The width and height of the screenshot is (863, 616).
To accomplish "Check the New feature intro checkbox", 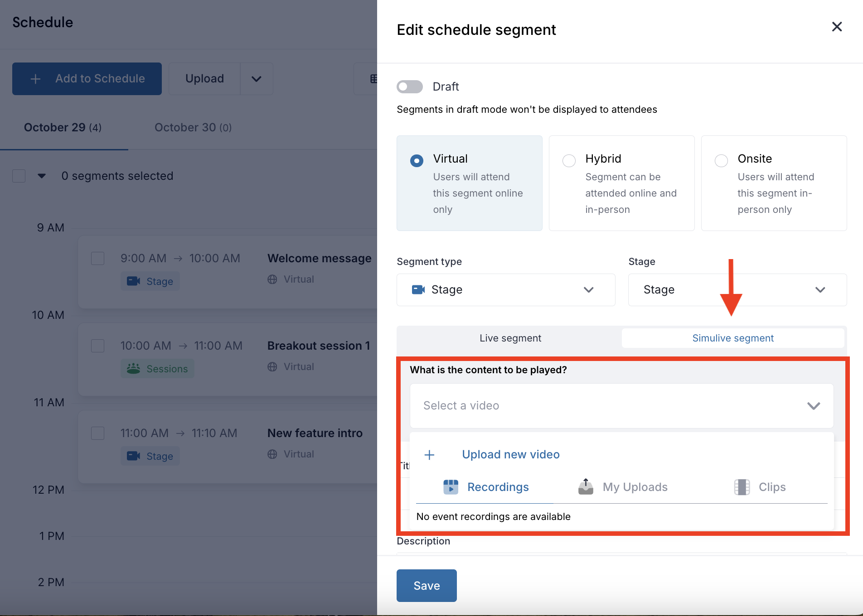I will (98, 433).
